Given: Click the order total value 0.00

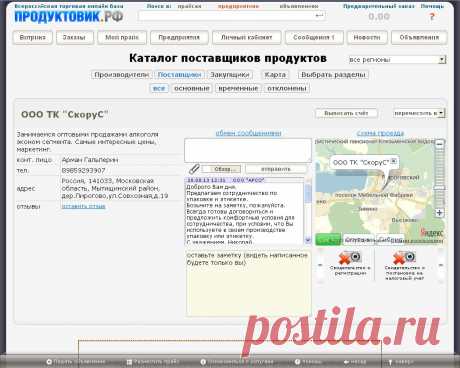Looking at the screenshot, I should (379, 16).
